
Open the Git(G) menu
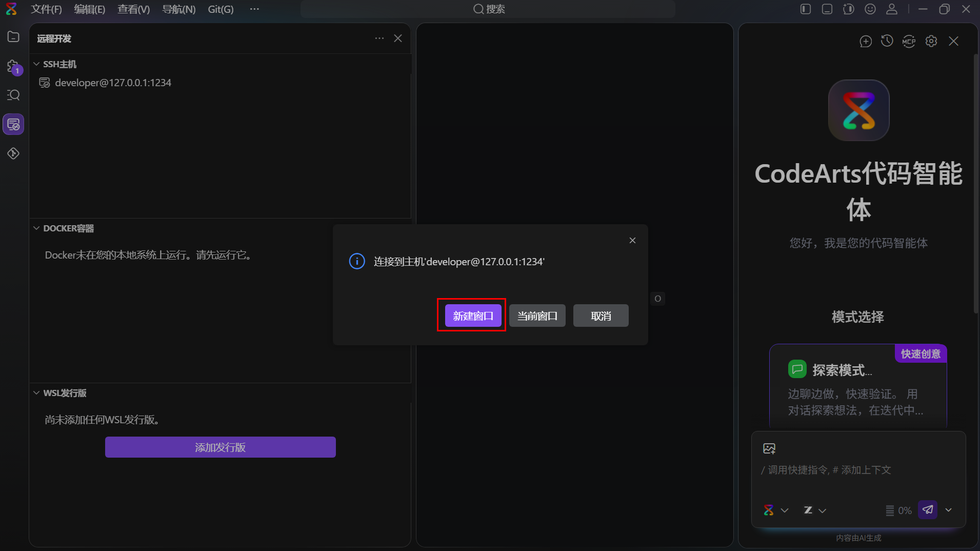pyautogui.click(x=221, y=9)
